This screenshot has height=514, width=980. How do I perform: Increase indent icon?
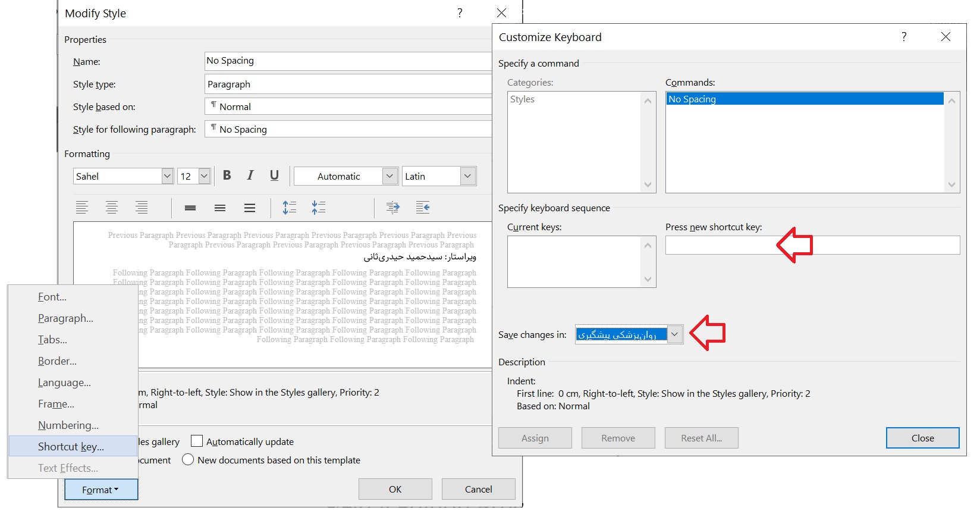[393, 207]
